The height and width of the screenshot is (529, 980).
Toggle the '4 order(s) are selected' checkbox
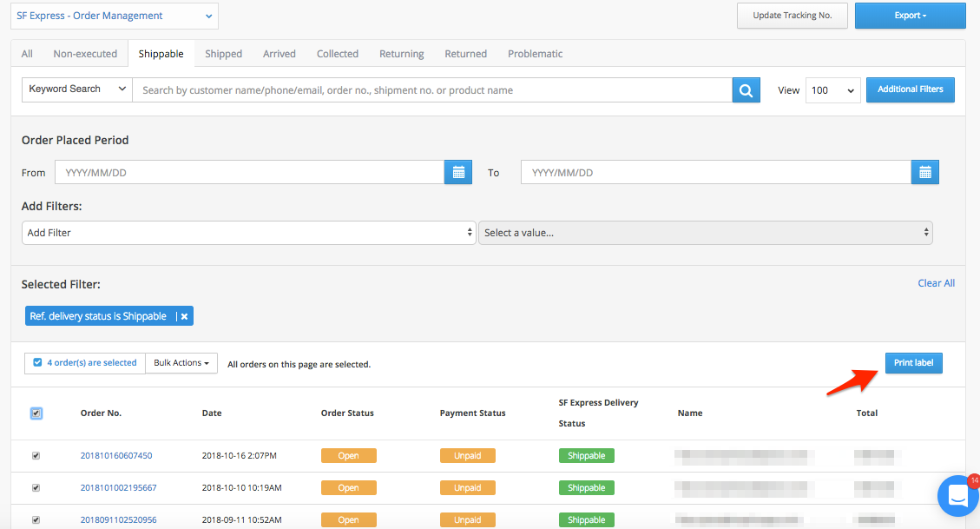(x=37, y=363)
